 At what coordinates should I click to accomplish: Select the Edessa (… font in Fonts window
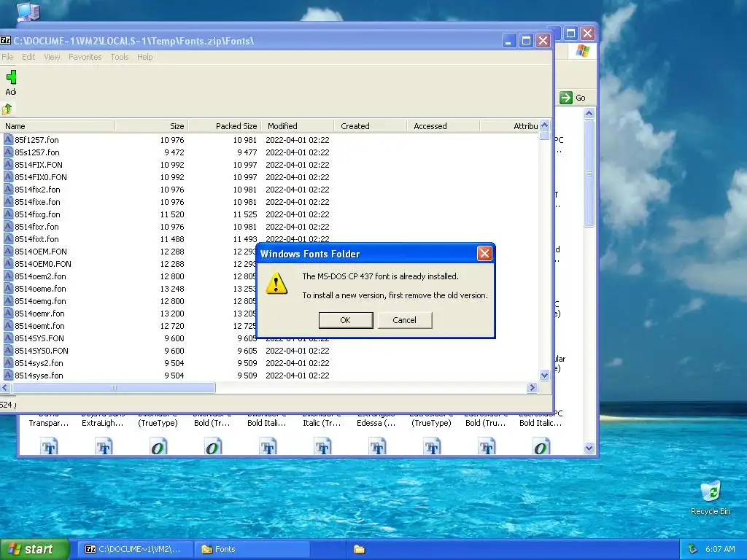376,423
